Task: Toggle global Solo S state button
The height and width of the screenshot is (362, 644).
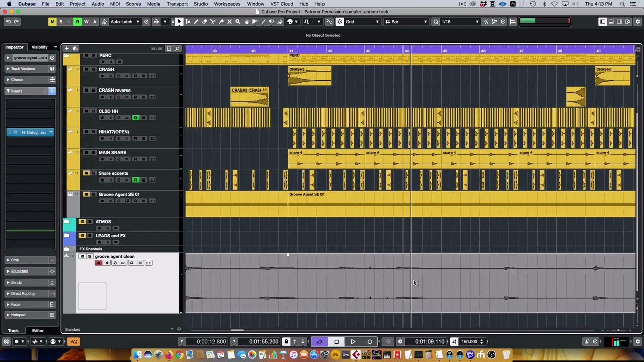Action: click(61, 22)
